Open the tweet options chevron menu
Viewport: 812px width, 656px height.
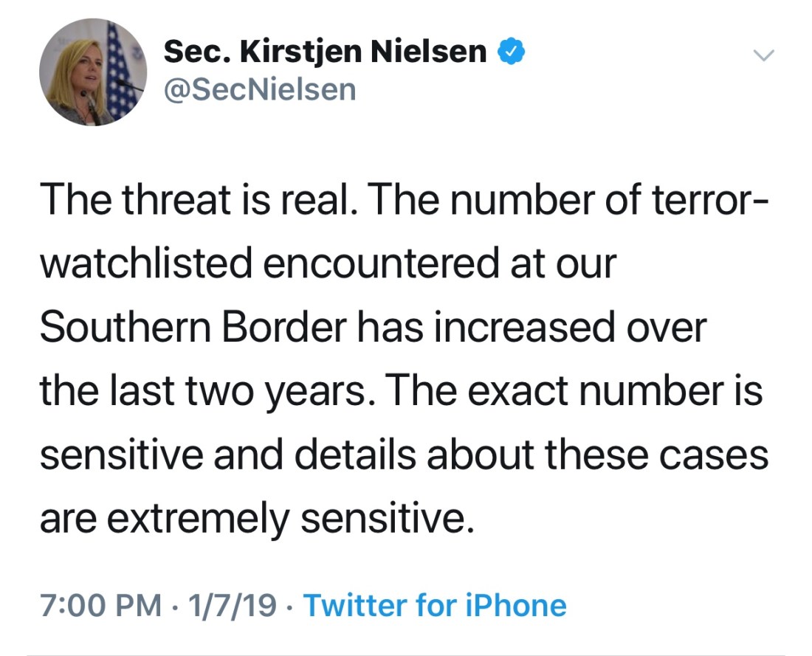[765, 55]
